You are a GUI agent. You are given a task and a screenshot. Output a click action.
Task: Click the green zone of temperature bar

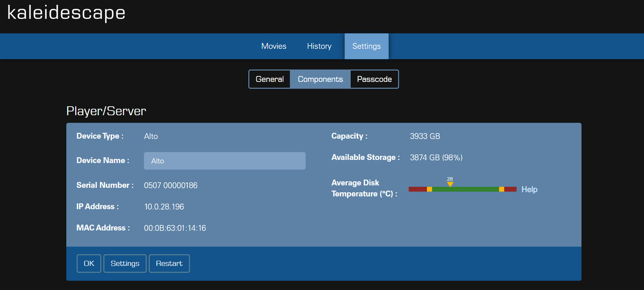coord(465,189)
